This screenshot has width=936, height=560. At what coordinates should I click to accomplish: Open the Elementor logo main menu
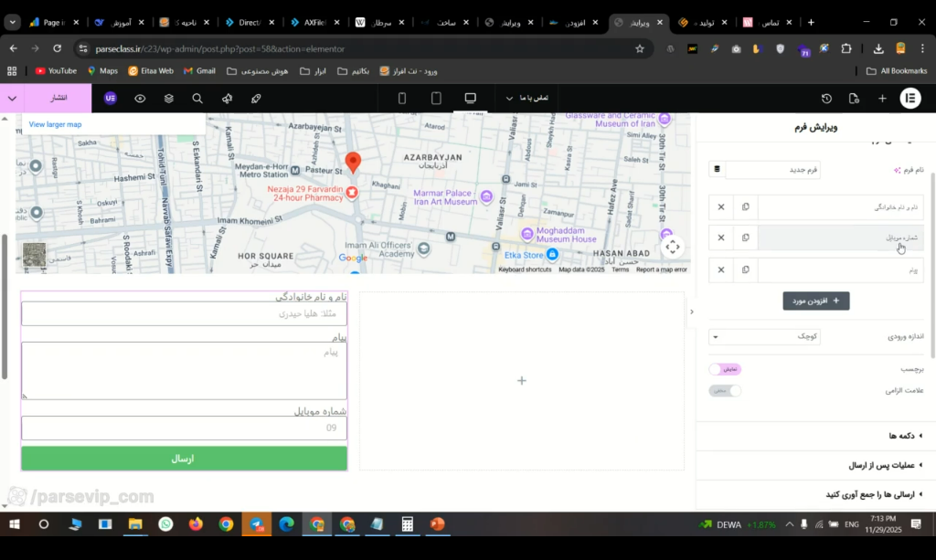pos(910,99)
